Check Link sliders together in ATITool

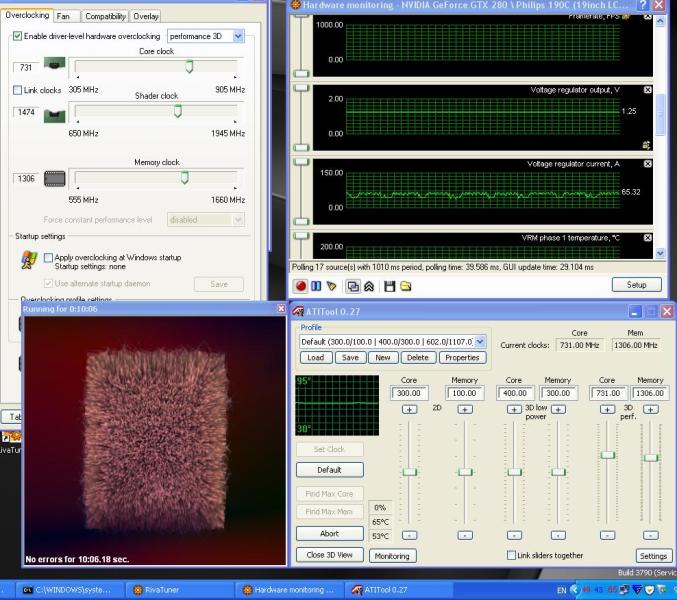coord(511,555)
